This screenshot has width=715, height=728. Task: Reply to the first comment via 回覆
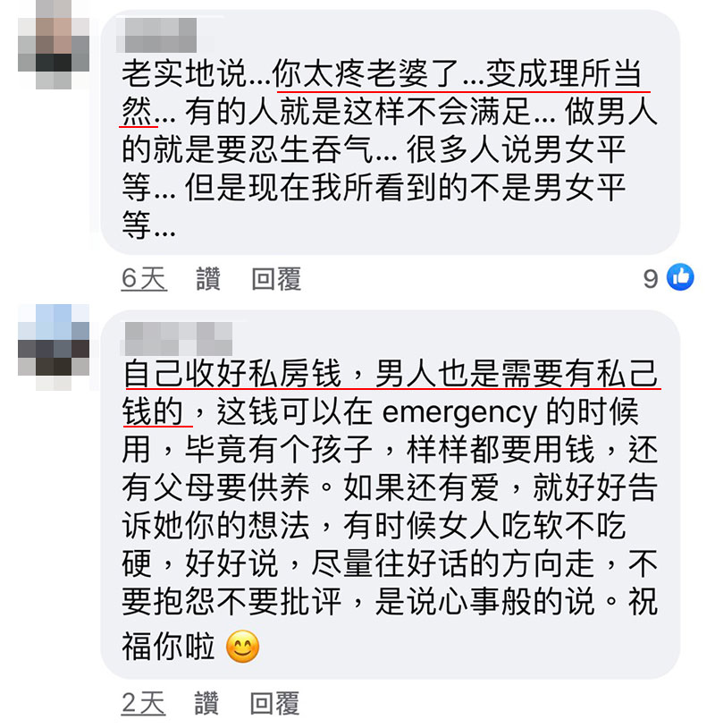(x=276, y=278)
